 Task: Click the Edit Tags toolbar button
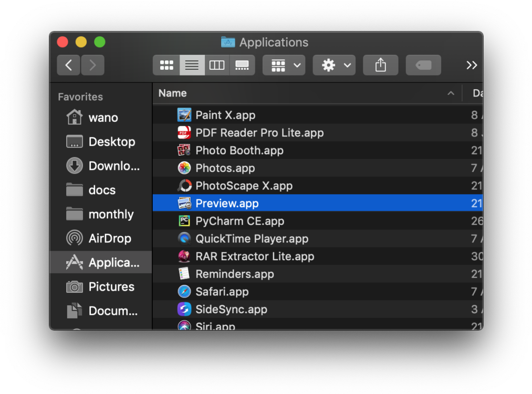[x=423, y=65]
